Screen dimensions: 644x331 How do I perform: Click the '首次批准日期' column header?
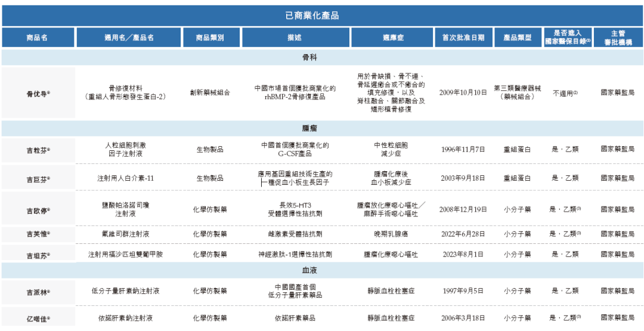point(463,38)
